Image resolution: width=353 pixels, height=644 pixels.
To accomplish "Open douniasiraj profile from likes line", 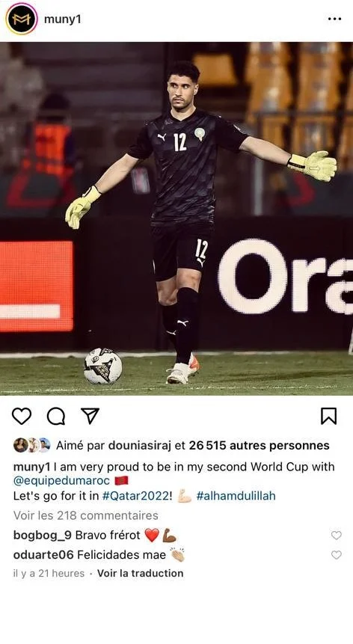I will click(140, 446).
